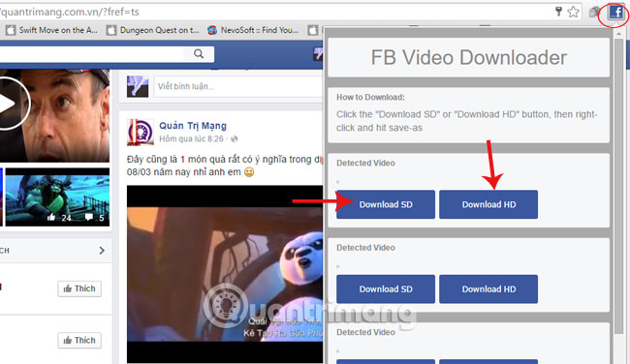Open Swift Move on the A... bookmark
The image size is (630, 364).
point(51,30)
